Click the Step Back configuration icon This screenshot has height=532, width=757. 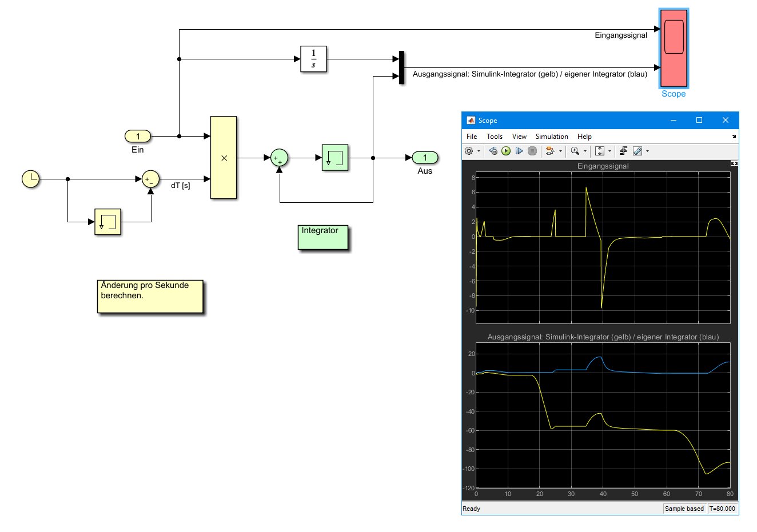pyautogui.click(x=493, y=151)
